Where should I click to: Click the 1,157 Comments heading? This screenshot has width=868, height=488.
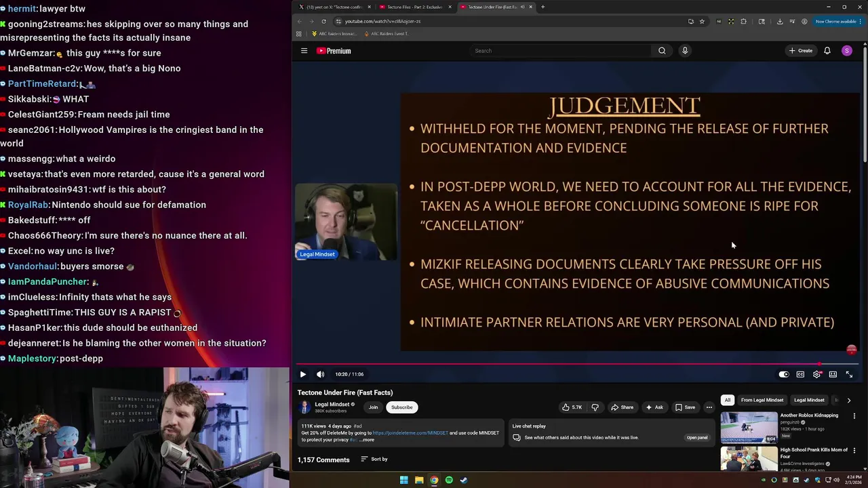tap(323, 460)
